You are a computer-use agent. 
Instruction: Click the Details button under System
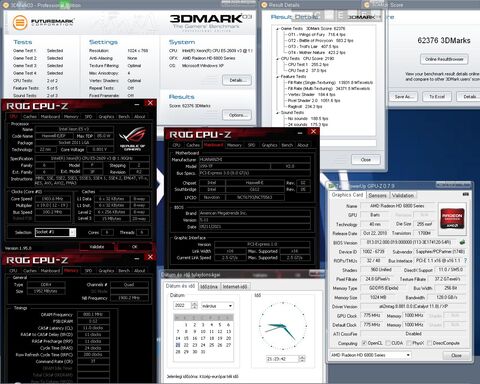pyautogui.click(x=237, y=80)
